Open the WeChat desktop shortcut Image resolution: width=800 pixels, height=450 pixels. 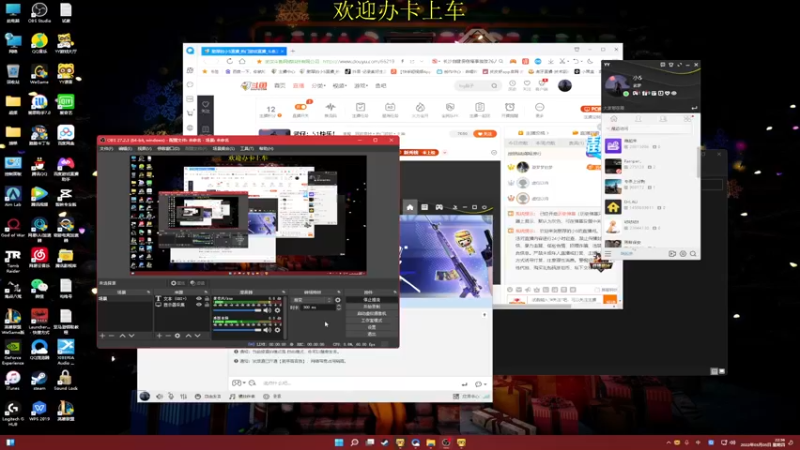(39, 288)
